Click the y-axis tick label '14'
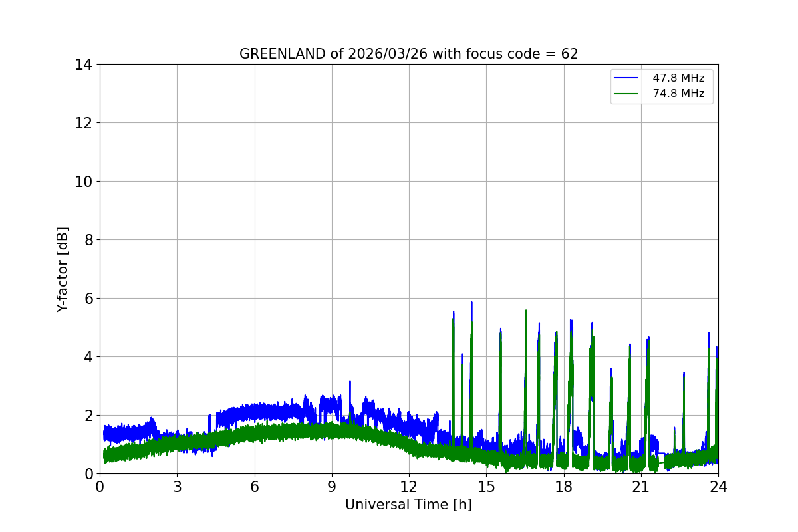 tap(82, 65)
